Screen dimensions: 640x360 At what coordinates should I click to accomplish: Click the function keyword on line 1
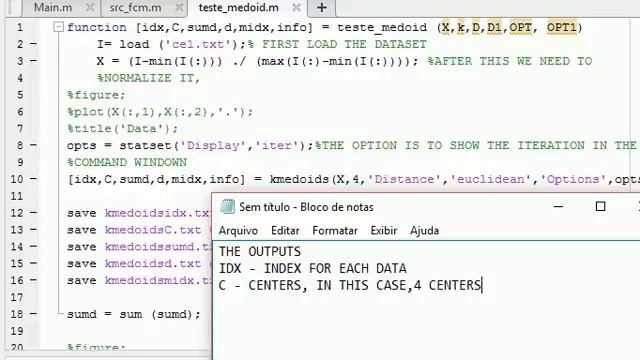tap(97, 27)
